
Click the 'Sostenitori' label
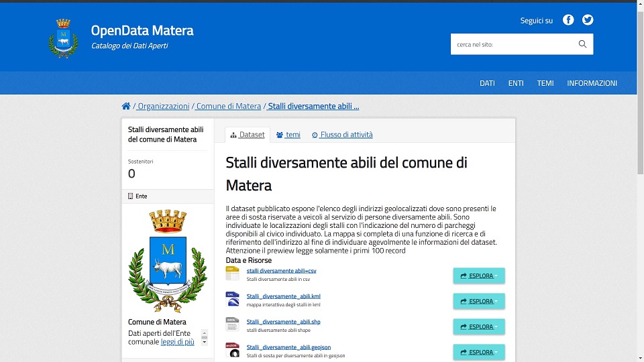click(140, 162)
